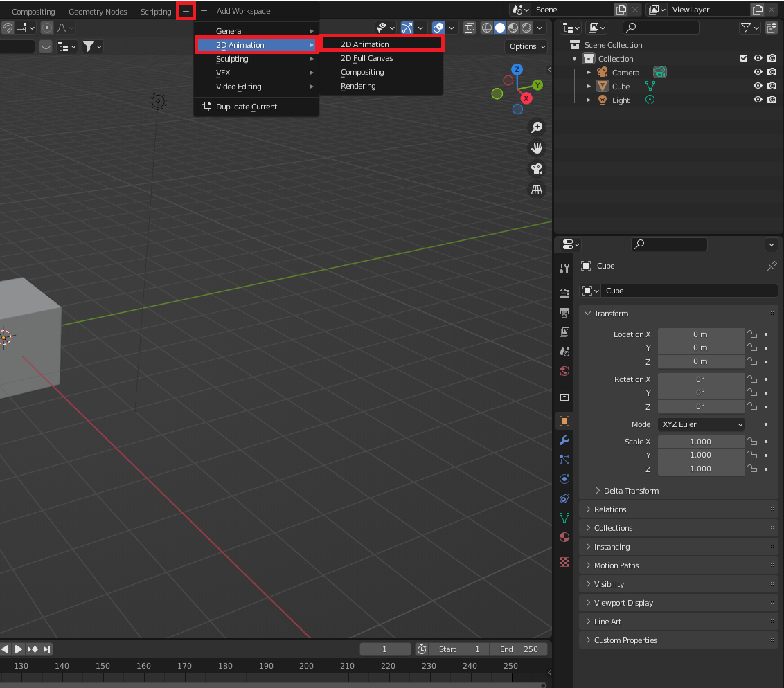The height and width of the screenshot is (688, 784).
Task: Click the pan view hand icon
Action: 537,148
